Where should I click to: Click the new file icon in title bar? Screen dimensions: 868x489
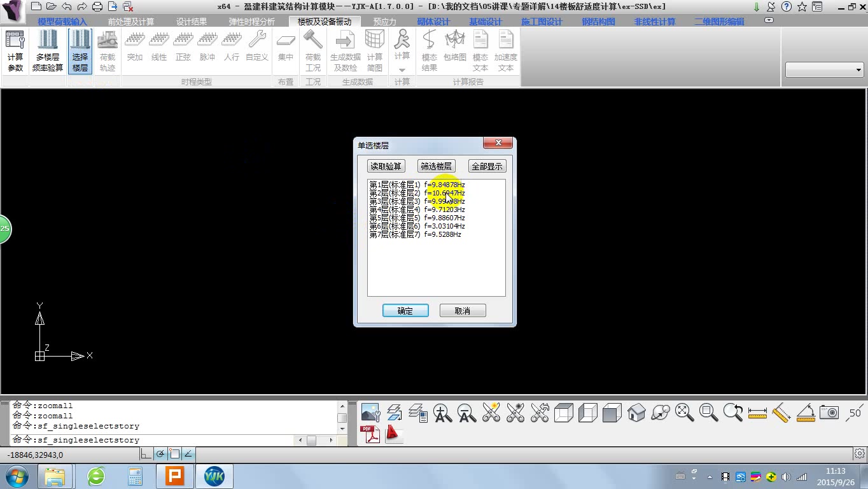coord(36,6)
